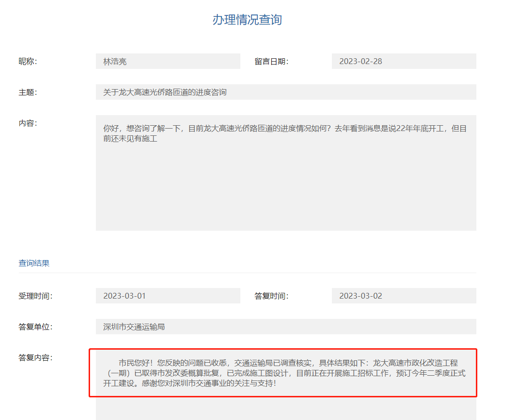
Task: Click the 受理时间 label
Action: point(36,296)
